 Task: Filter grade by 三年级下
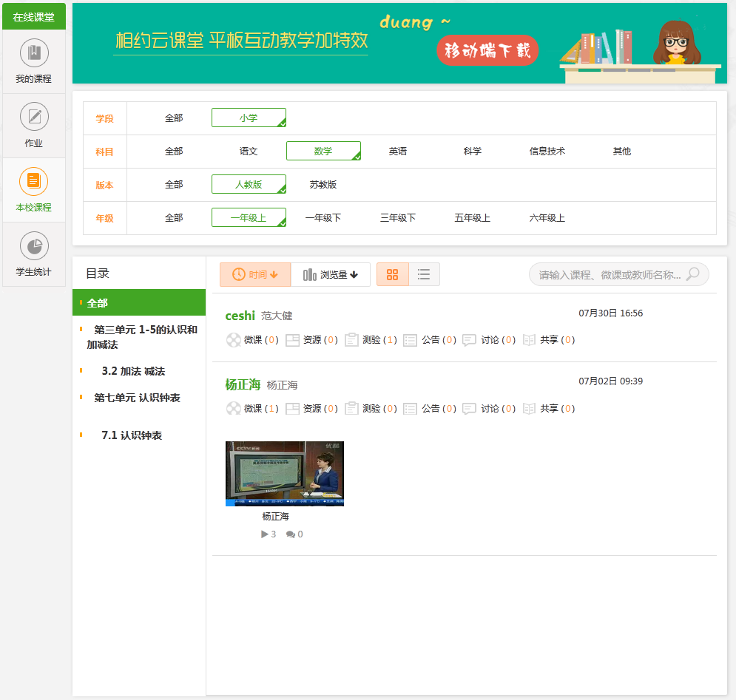pyautogui.click(x=397, y=218)
